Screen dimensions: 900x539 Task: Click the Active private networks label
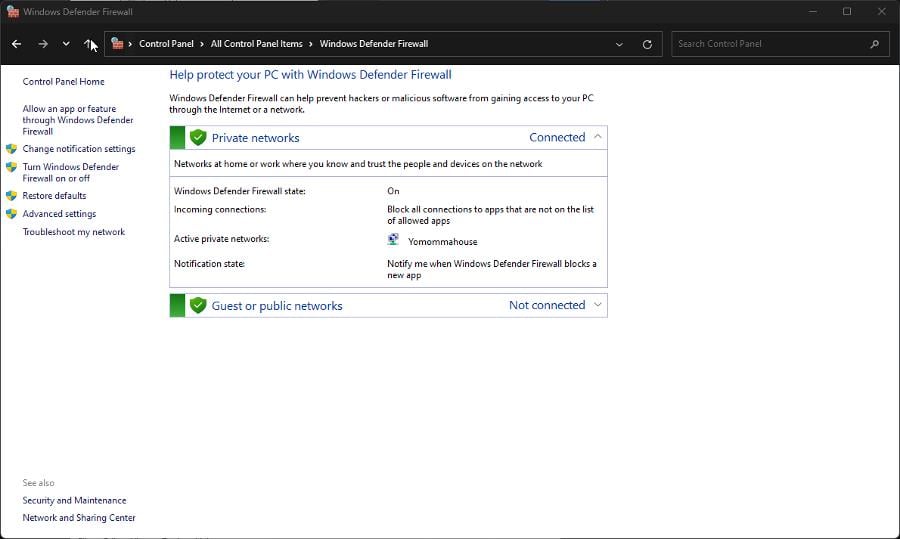click(x=222, y=239)
